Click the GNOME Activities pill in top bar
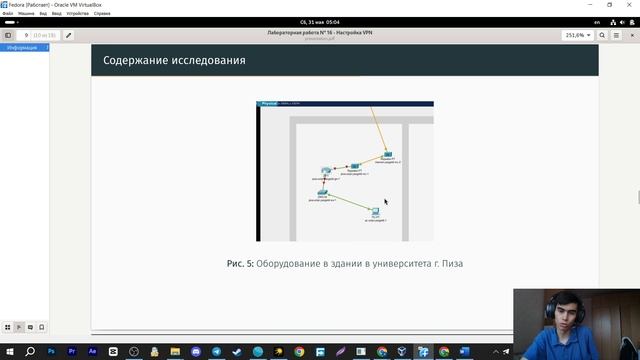 pos(11,22)
